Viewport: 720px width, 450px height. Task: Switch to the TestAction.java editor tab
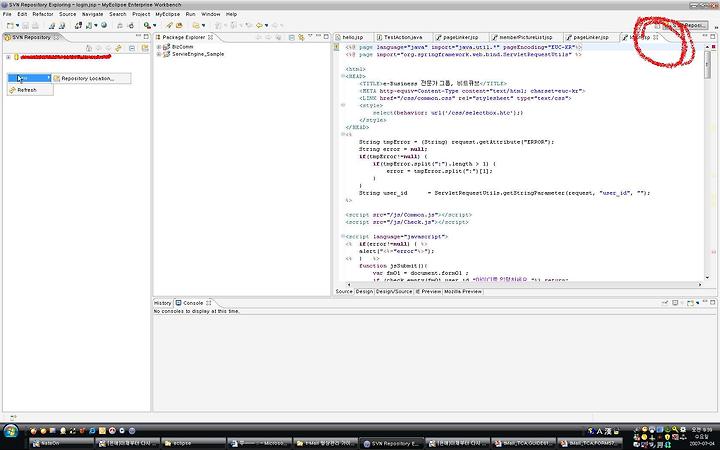403,37
